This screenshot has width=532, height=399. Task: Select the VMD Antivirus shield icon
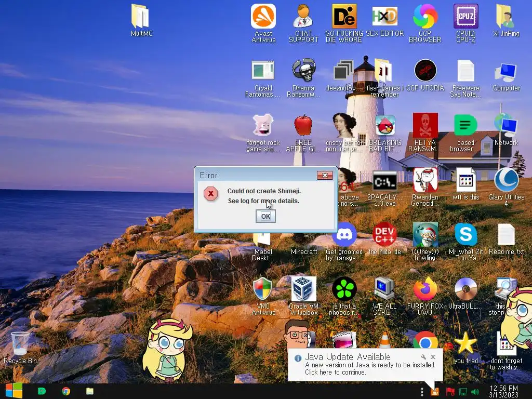[x=263, y=289]
